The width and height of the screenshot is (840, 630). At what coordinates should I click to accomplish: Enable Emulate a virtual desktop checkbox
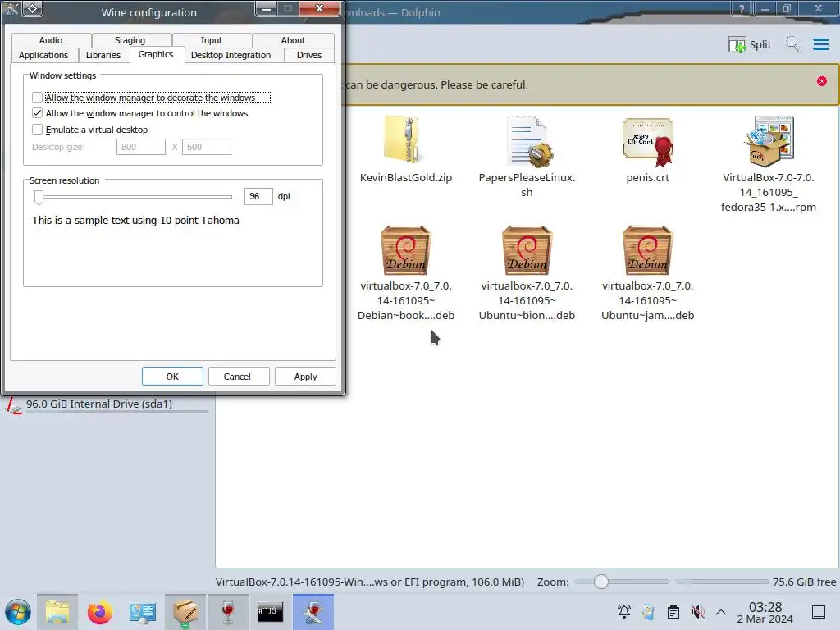click(x=37, y=129)
